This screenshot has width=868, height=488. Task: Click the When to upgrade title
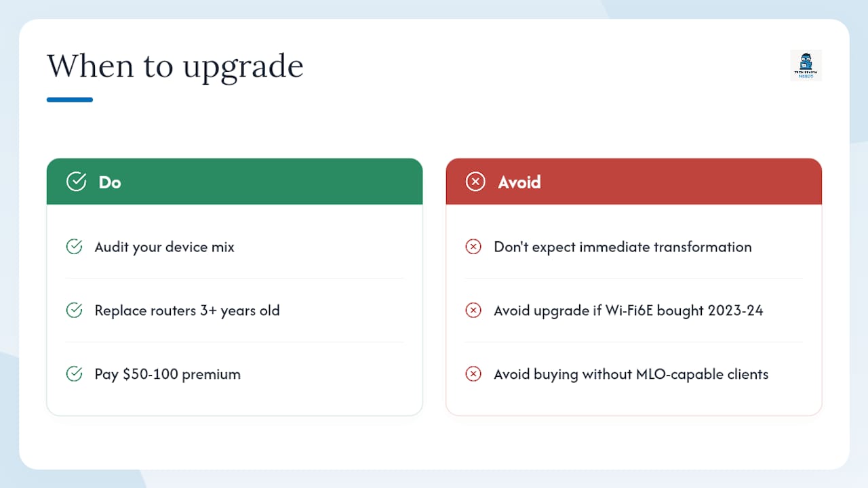point(175,67)
